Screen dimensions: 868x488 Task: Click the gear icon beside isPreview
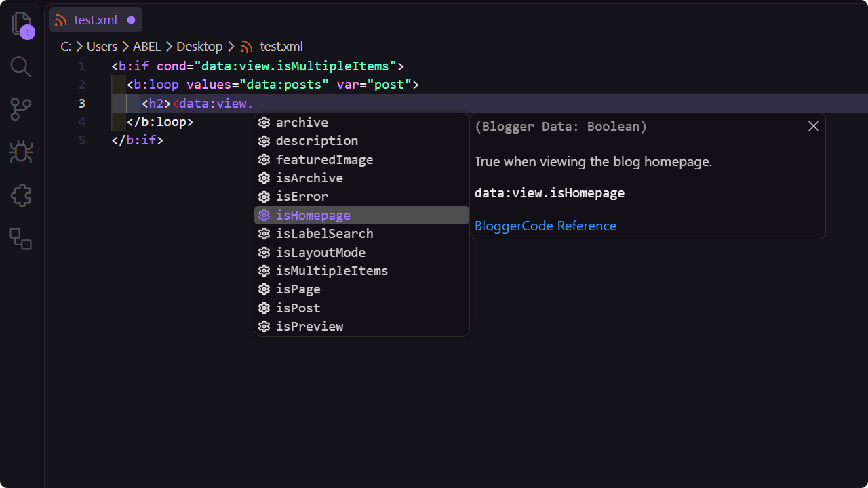point(264,327)
